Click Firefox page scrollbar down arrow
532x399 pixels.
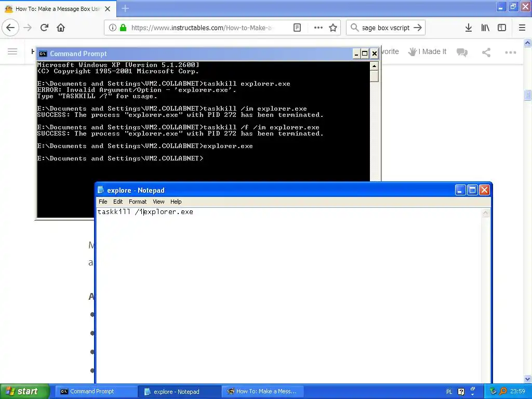pyautogui.click(x=527, y=379)
